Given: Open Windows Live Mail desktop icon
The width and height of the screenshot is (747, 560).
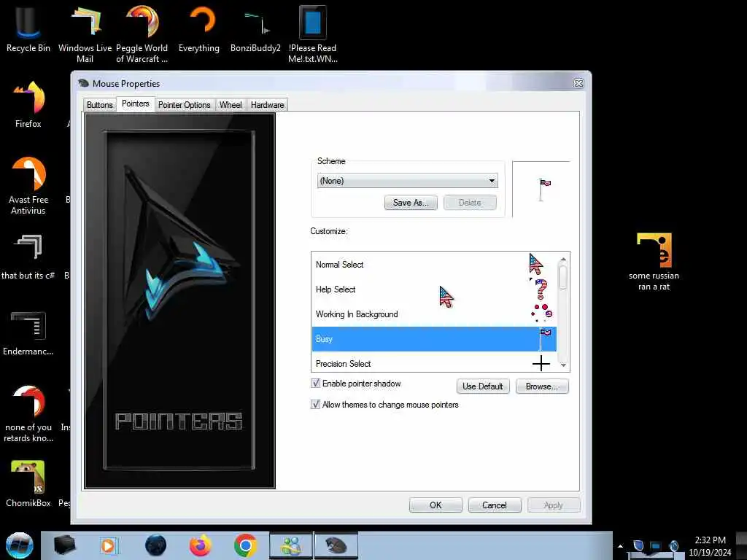Looking at the screenshot, I should 85,34.
